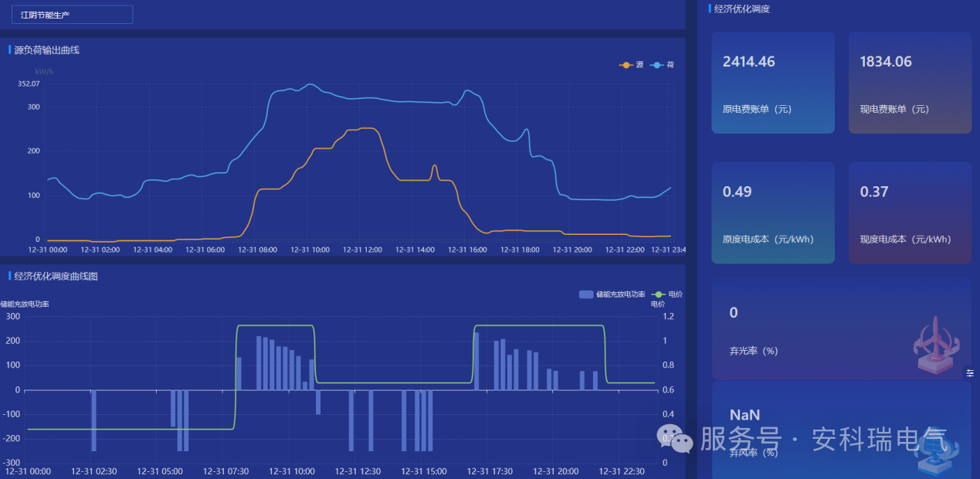
Task: Click the orange 源 legend marker
Action: (626, 65)
